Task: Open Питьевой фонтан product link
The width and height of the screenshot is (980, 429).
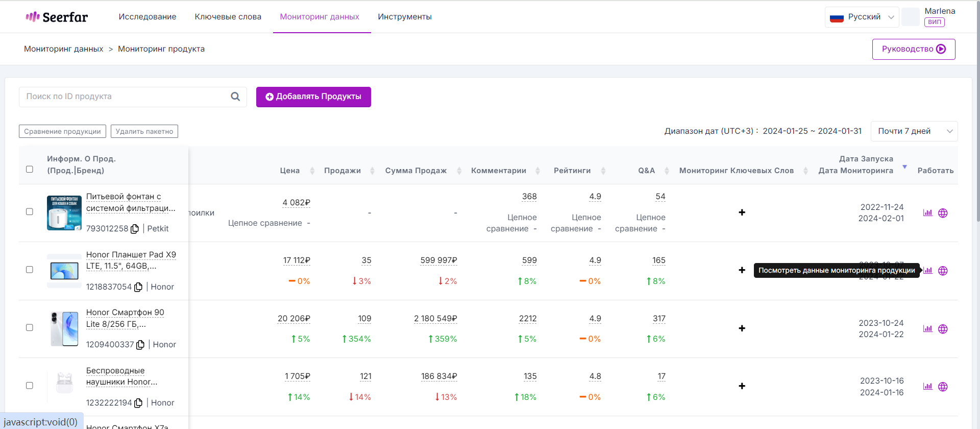Action: pos(131,203)
